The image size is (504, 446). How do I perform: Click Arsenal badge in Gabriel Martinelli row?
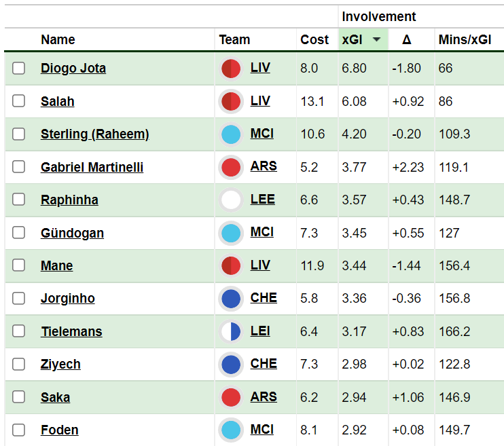(x=231, y=167)
